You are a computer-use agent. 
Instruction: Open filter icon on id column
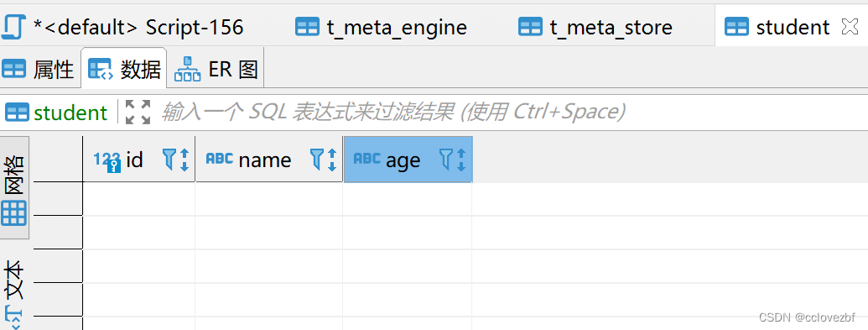[169, 160]
